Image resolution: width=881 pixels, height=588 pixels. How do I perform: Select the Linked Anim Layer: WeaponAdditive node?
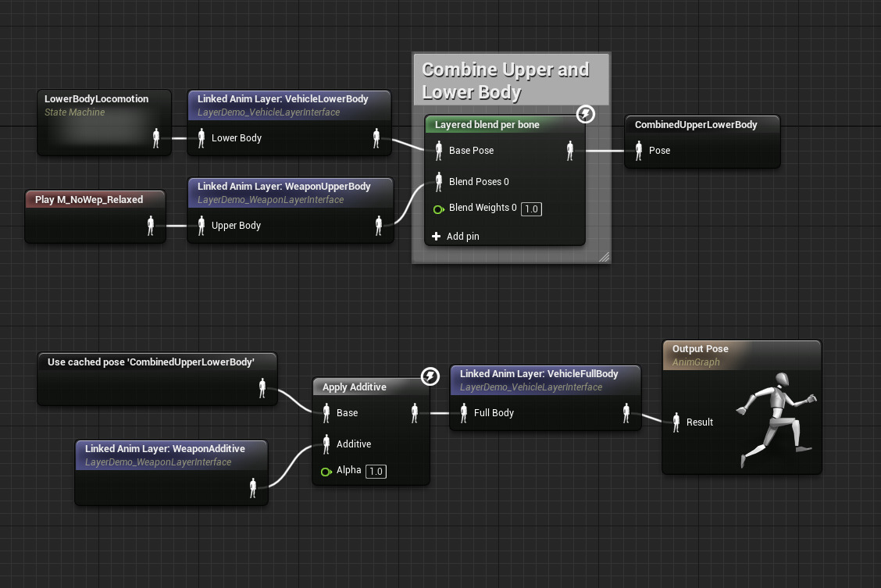tap(165, 449)
